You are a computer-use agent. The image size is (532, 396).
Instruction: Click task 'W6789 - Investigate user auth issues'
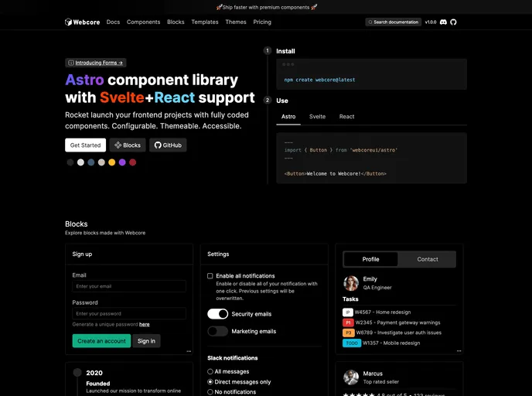click(399, 333)
